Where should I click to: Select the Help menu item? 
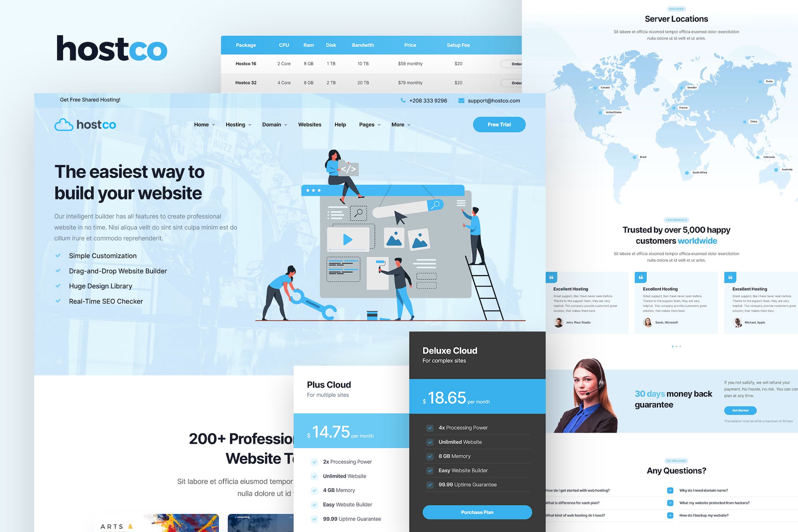(339, 124)
